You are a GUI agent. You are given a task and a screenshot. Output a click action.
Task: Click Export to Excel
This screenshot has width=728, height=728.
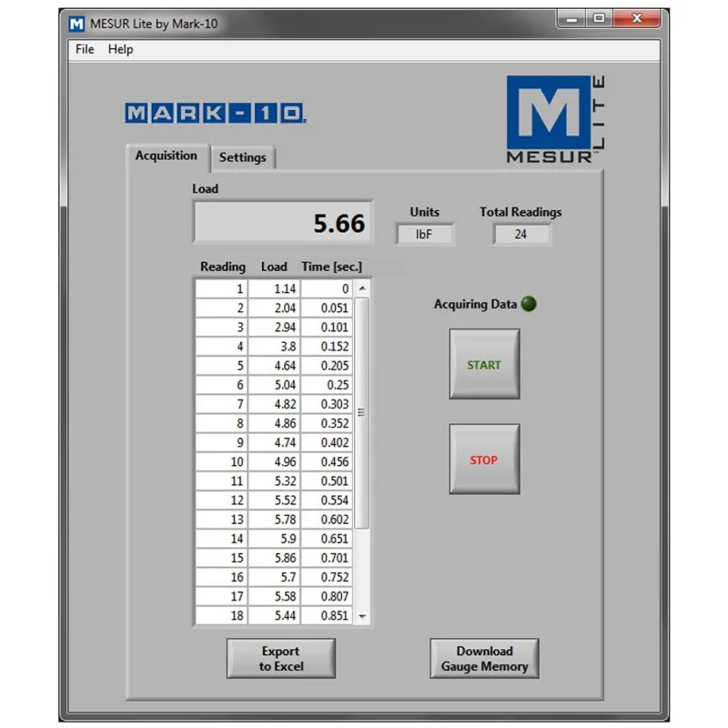tap(280, 657)
